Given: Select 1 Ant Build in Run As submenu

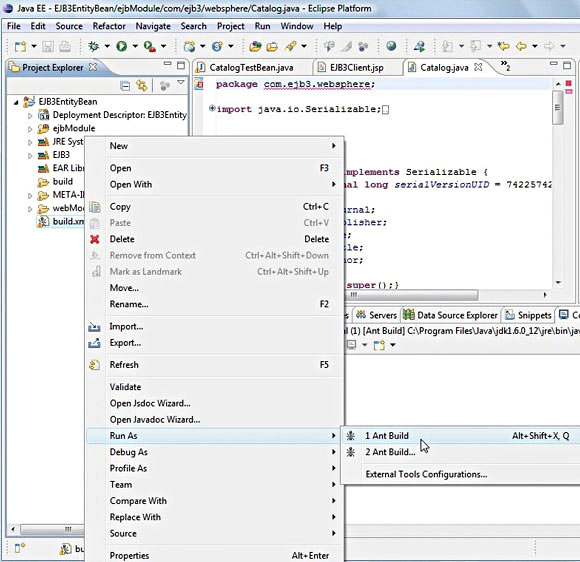Looking at the screenshot, I should click(461, 436).
